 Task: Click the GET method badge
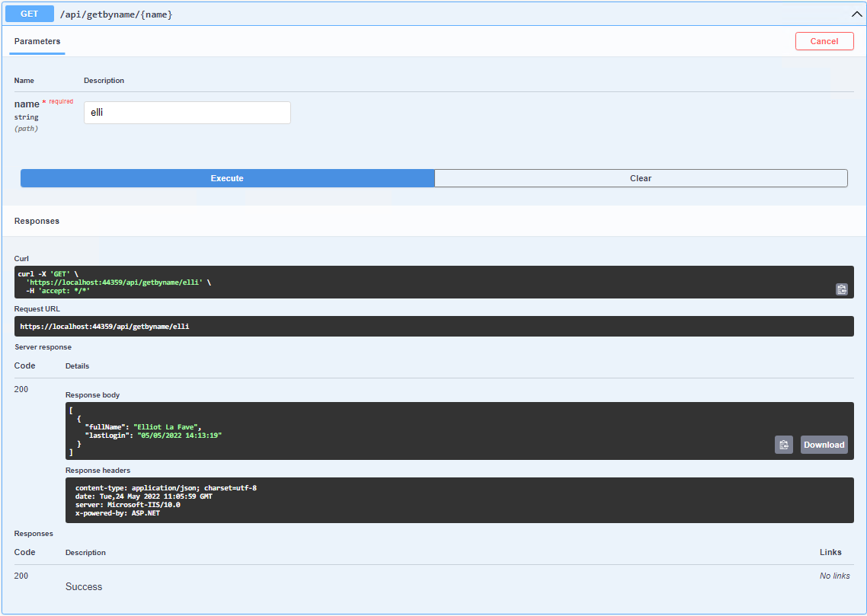tap(29, 14)
